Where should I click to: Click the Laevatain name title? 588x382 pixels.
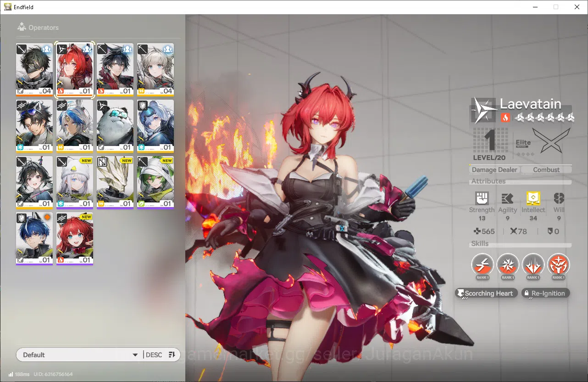pos(530,104)
